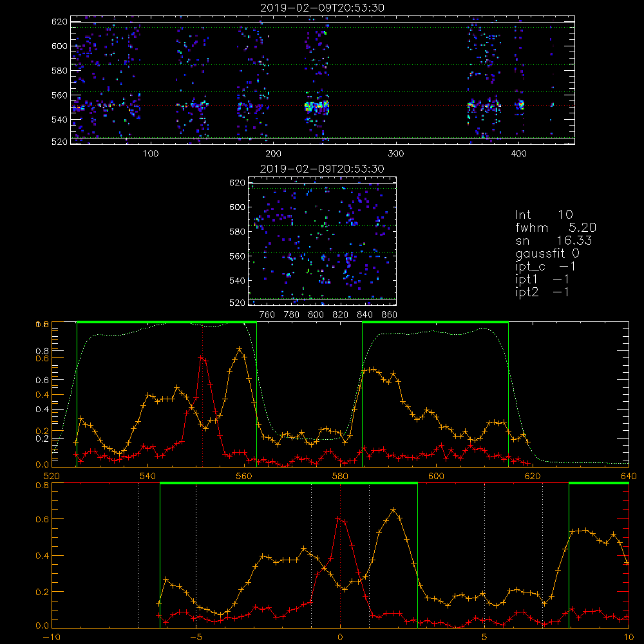Click the 300 tick label on top image x-axis

click(x=396, y=154)
